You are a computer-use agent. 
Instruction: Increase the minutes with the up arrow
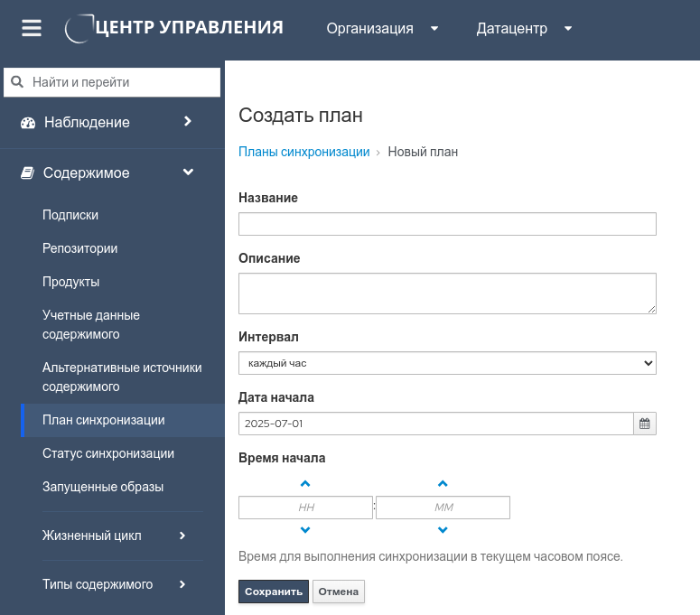coord(443,484)
